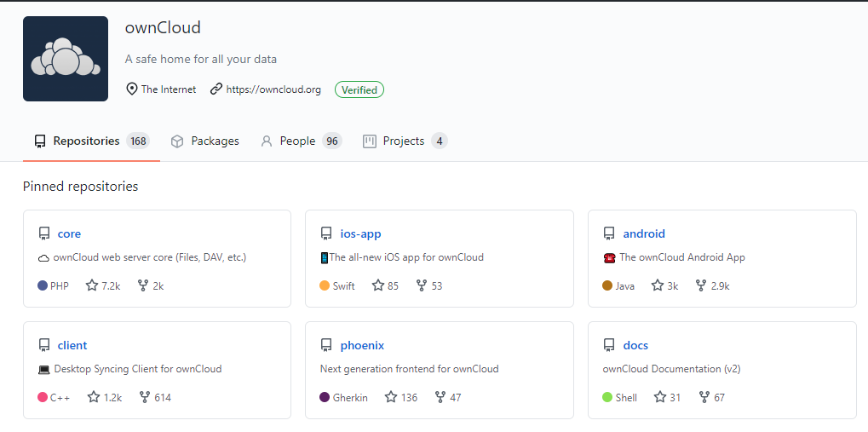This screenshot has height=432, width=868.
Task: Click the 4 projects counter badge
Action: [440, 141]
